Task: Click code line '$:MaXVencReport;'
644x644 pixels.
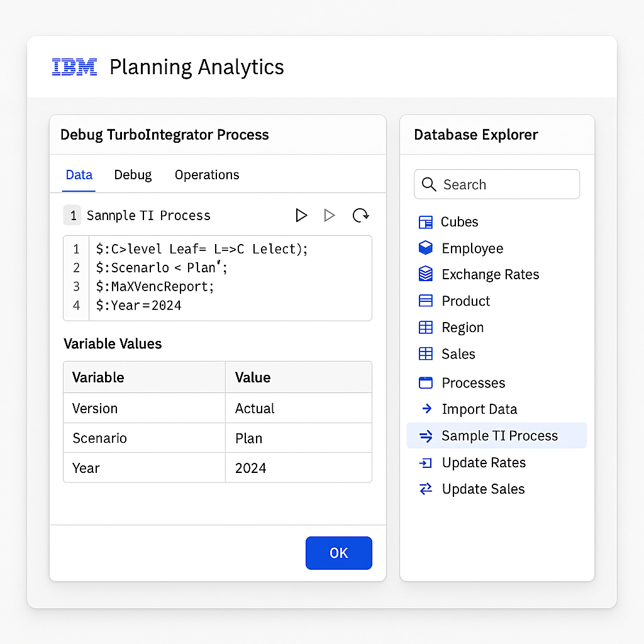Action: pyautogui.click(x=155, y=287)
